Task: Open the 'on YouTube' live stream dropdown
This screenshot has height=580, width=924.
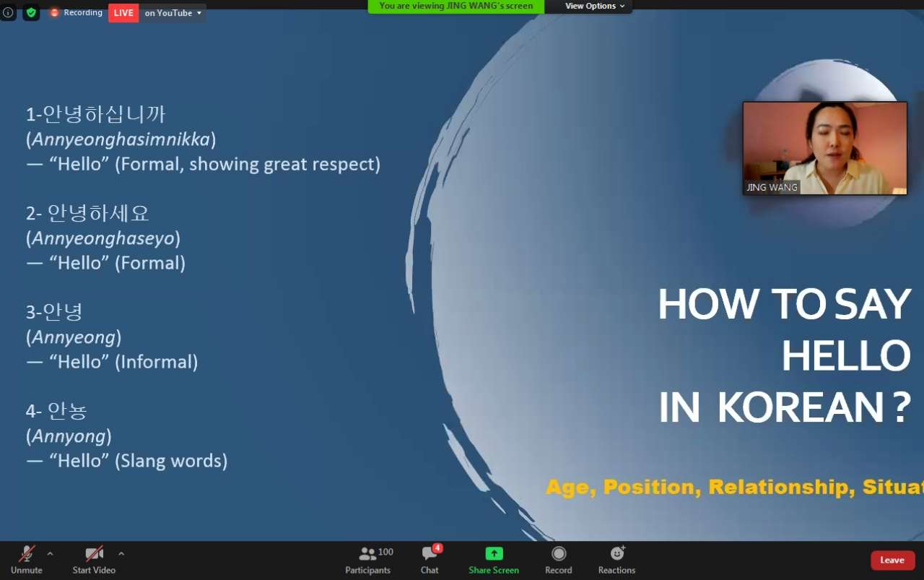Action: 173,13
